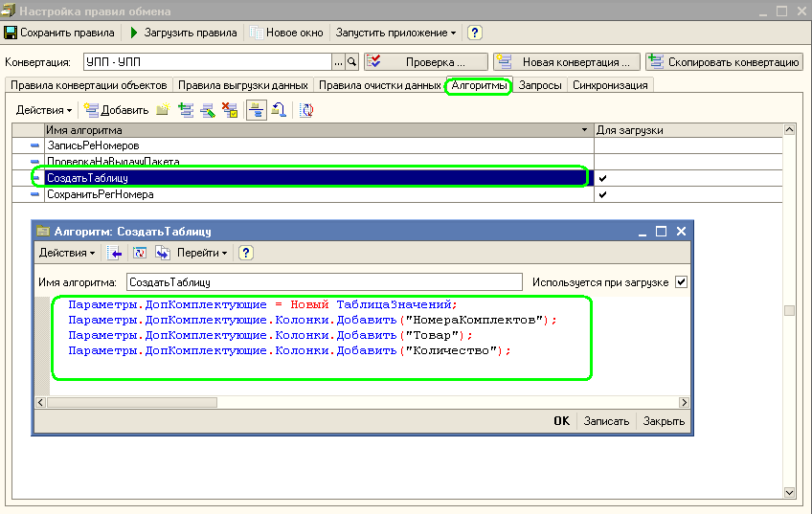
Task: Open the Действия menu in the algorithm window
Action: [67, 253]
